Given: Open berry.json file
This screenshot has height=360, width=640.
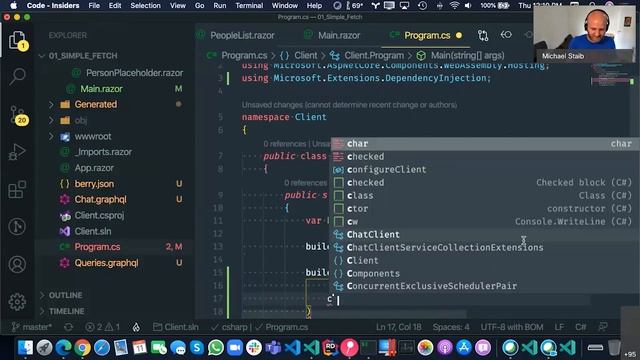Looking at the screenshot, I should pyautogui.click(x=94, y=184).
